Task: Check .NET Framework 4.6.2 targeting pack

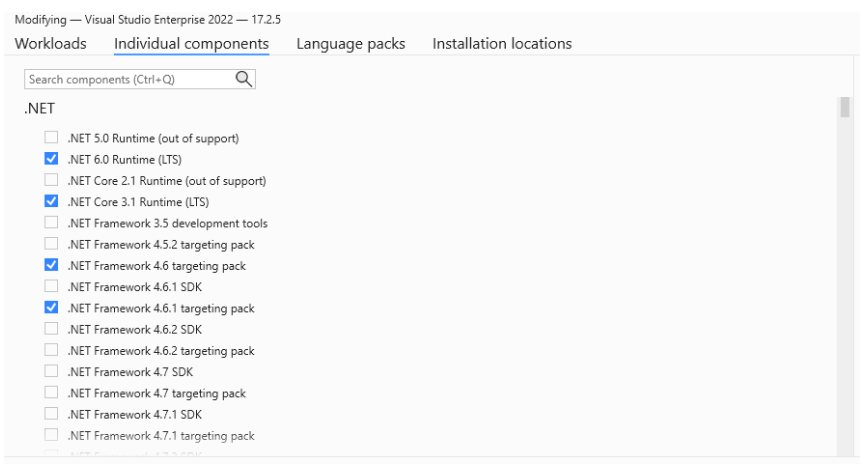Action: pyautogui.click(x=51, y=350)
